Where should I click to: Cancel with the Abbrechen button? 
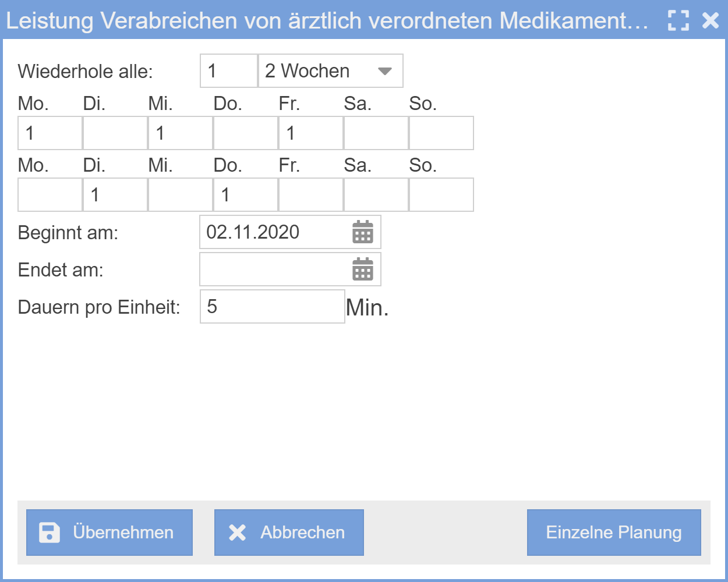pos(289,531)
